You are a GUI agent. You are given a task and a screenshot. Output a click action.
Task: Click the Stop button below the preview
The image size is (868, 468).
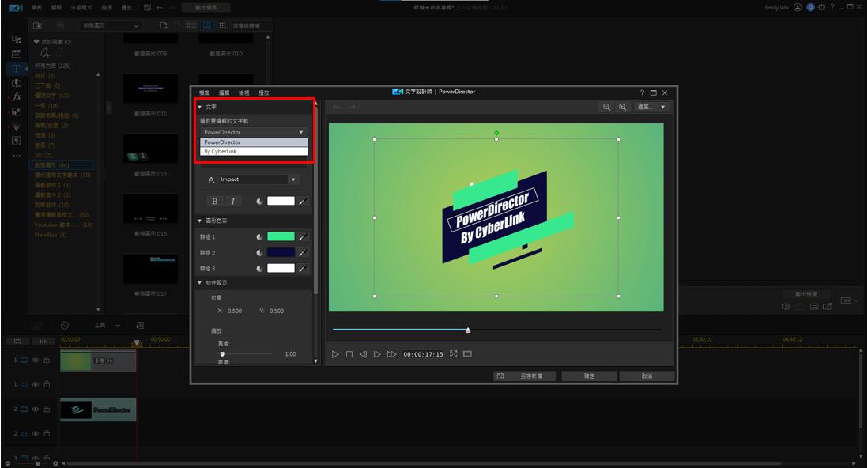point(349,354)
